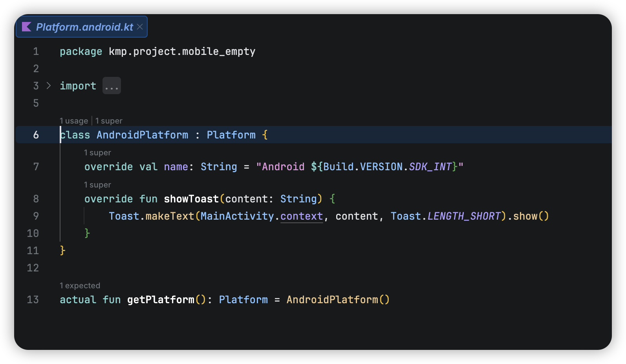Image resolution: width=626 pixels, height=364 pixels.
Task: Click line number 6 in the gutter
Action: point(36,135)
